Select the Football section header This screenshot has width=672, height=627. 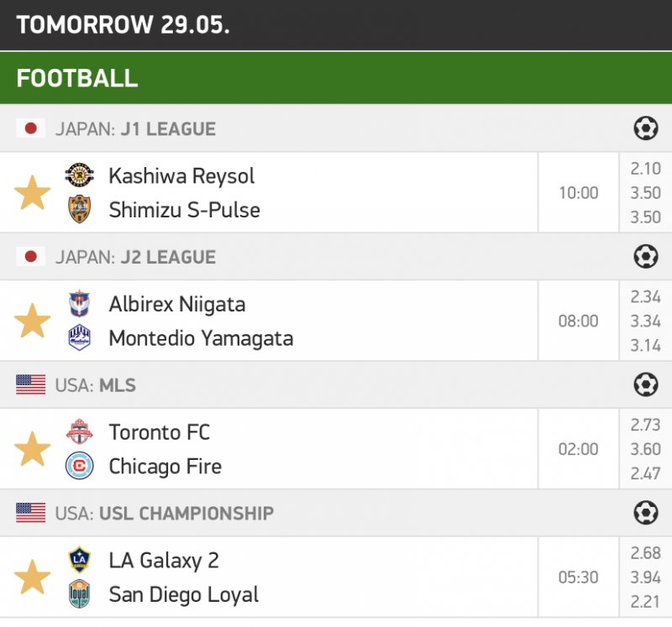coord(77,78)
